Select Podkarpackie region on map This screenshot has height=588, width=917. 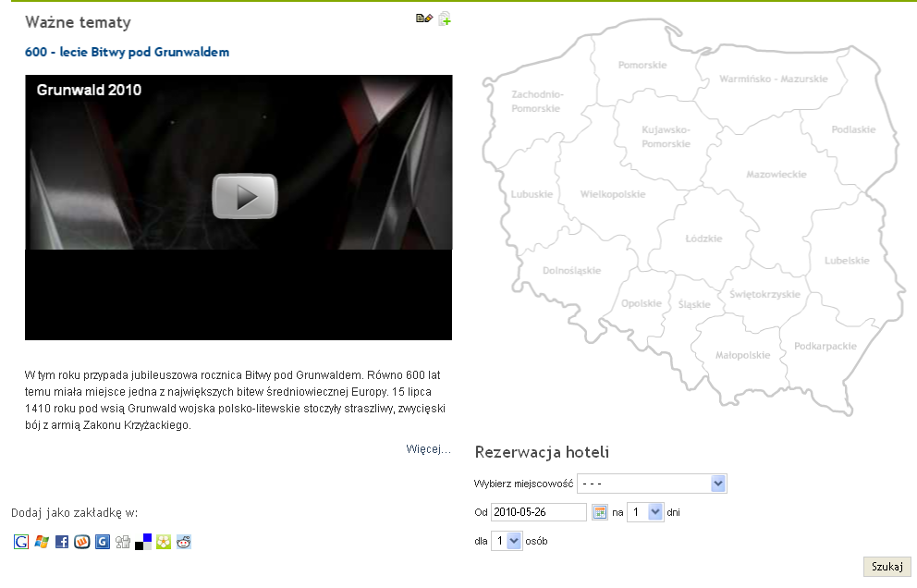(x=825, y=347)
